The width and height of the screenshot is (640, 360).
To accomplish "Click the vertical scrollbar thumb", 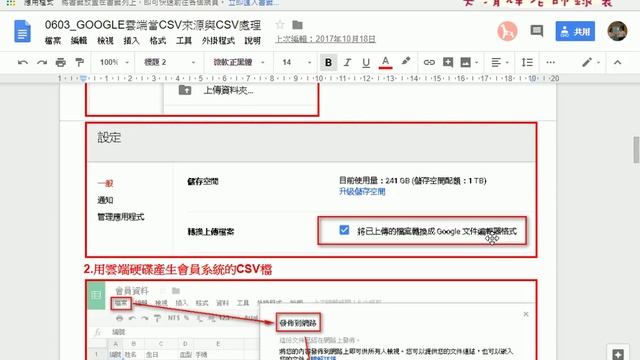I will [x=636, y=150].
